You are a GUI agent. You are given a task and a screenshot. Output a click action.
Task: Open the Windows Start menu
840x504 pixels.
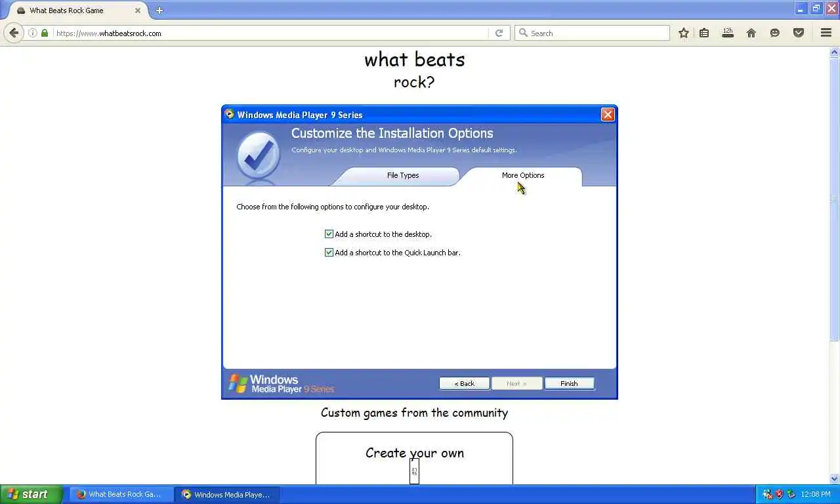pyautogui.click(x=31, y=494)
